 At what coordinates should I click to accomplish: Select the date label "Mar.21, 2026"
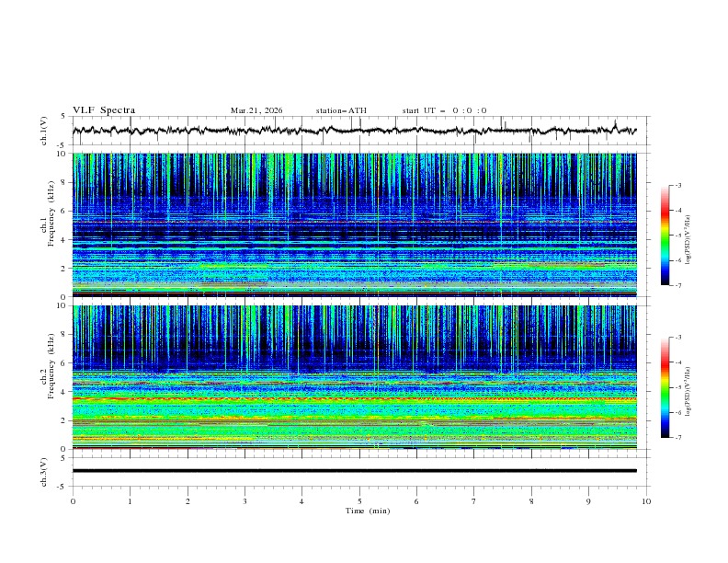(x=256, y=110)
